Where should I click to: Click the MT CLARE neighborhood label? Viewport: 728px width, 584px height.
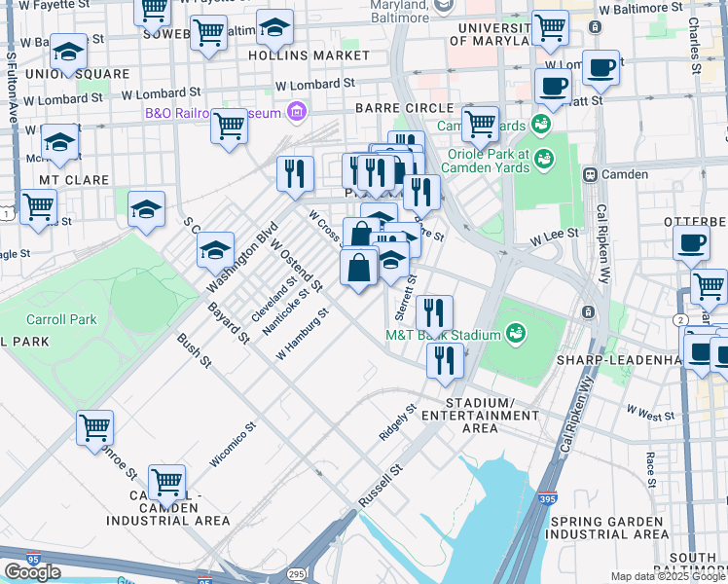coord(74,180)
